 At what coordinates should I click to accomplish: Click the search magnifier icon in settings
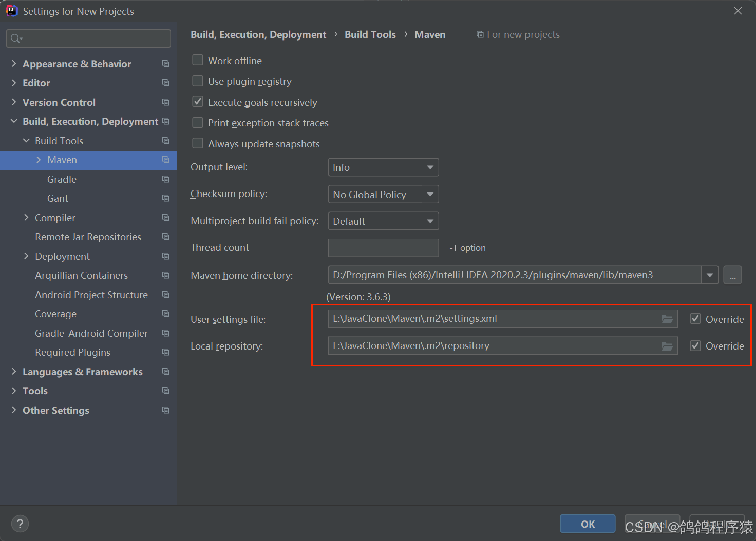16,38
